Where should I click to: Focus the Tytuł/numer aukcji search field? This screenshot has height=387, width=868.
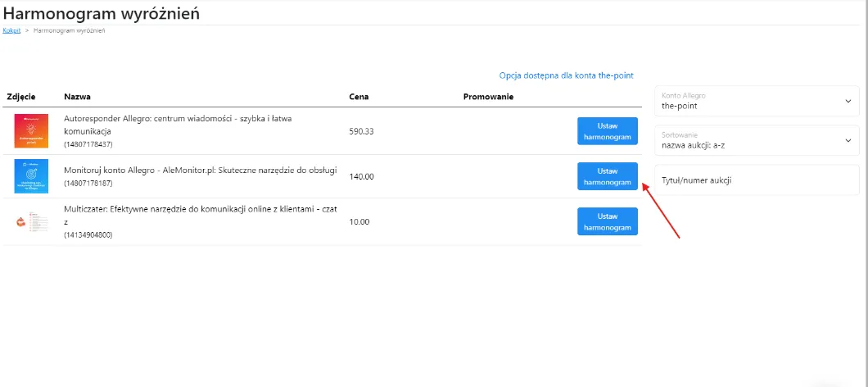pos(757,180)
